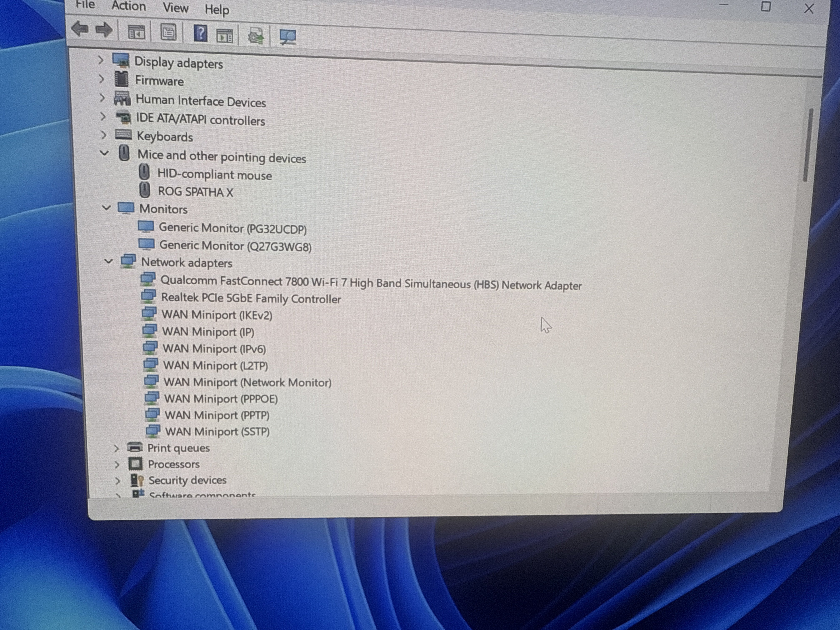
Task: Select Realtek PCIe 5GbE Family Controller
Action: click(251, 299)
